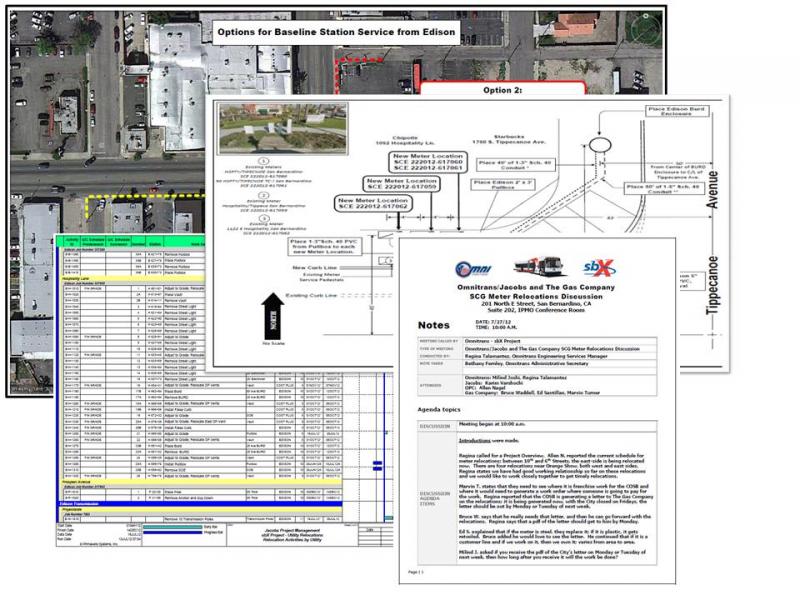
Task: Click the 'No Scale' text under north arrow
Action: click(273, 343)
